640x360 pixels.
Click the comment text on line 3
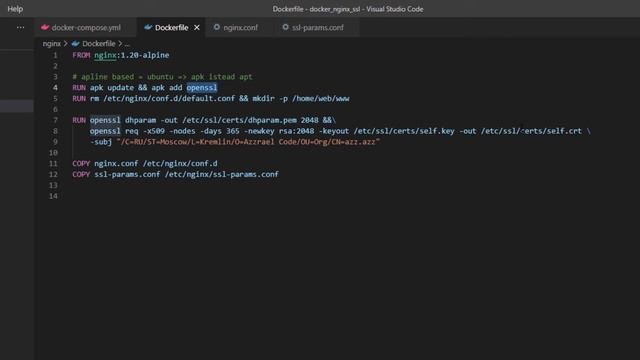point(162,77)
